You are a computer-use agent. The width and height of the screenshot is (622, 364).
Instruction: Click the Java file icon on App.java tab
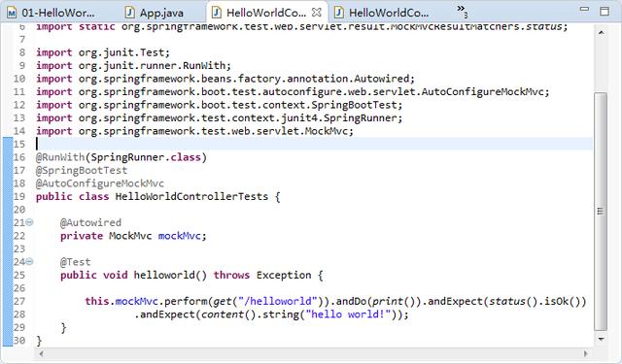pos(129,13)
